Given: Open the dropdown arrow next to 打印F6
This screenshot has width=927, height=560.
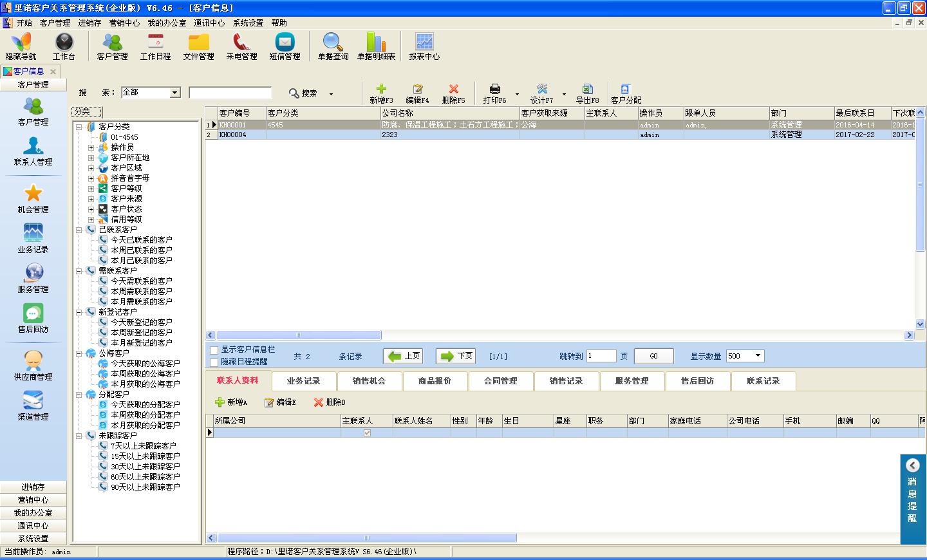Looking at the screenshot, I should click(x=517, y=95).
